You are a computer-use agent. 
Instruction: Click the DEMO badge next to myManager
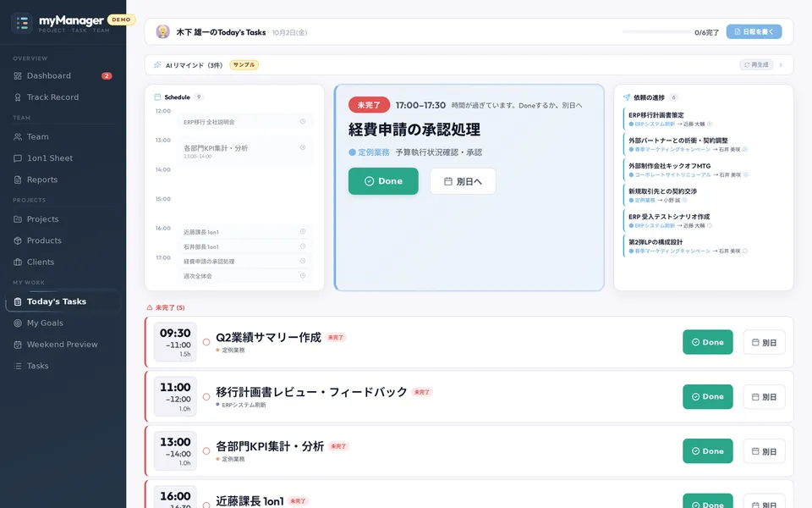121,19
